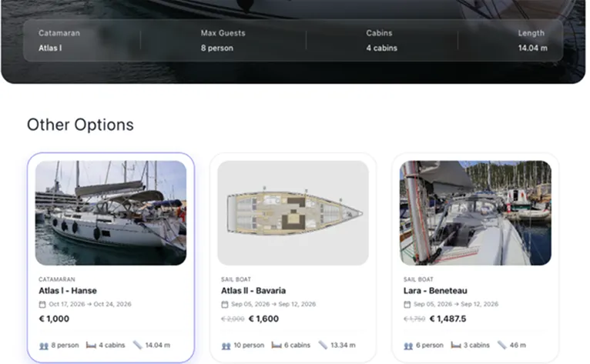Click the struck-through € 2,000 price
Screen dimensions: 590x364
tap(233, 319)
